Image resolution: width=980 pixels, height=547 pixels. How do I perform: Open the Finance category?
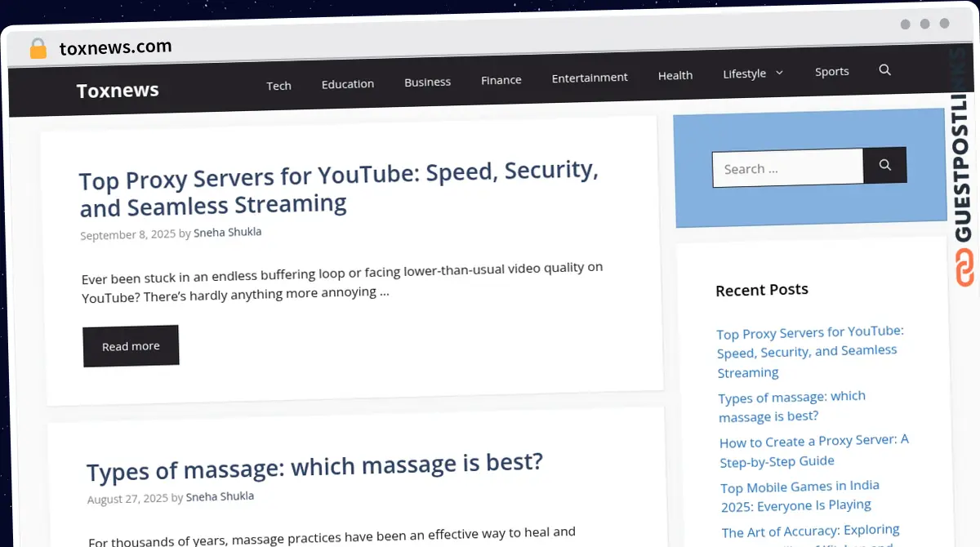point(501,79)
